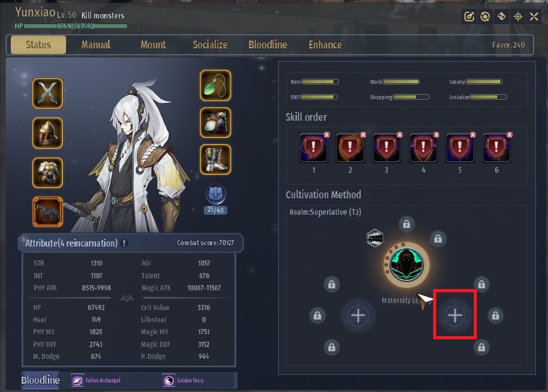The image size is (548, 392).
Task: Remove skill from slot 6 via red X
Action: tap(509, 135)
